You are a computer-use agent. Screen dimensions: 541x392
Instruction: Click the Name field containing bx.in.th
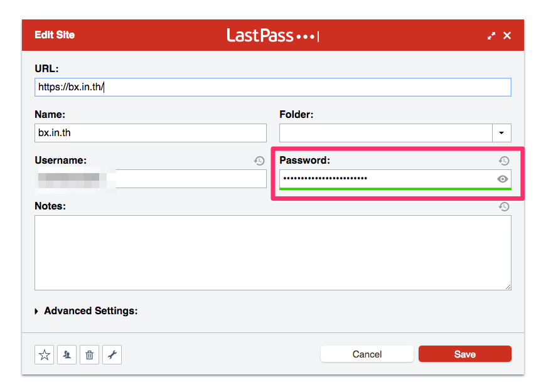tap(150, 133)
